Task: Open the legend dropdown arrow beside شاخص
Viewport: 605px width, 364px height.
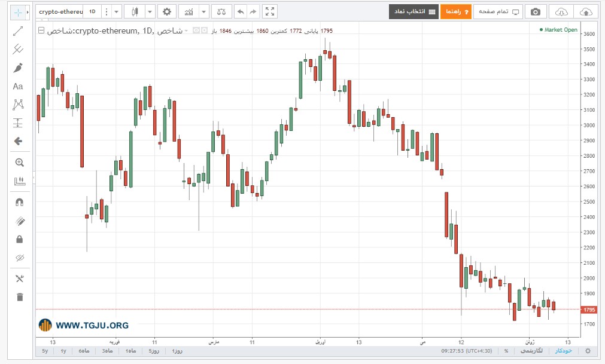Action: tap(186, 31)
